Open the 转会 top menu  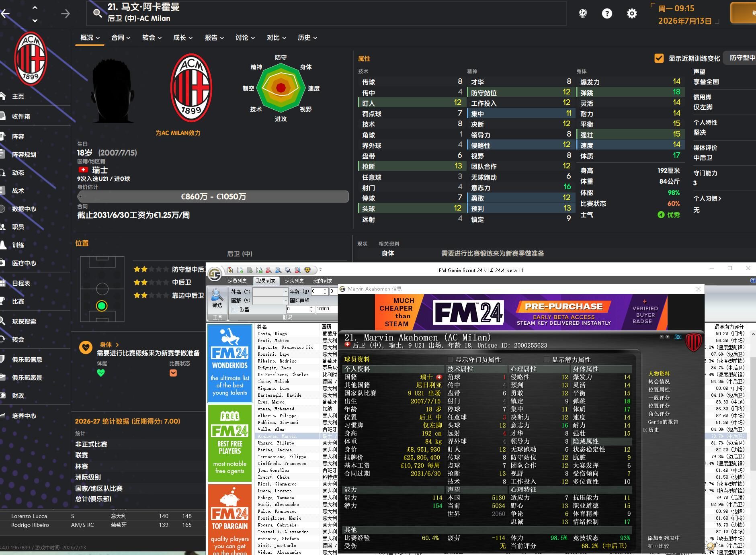pyautogui.click(x=152, y=38)
